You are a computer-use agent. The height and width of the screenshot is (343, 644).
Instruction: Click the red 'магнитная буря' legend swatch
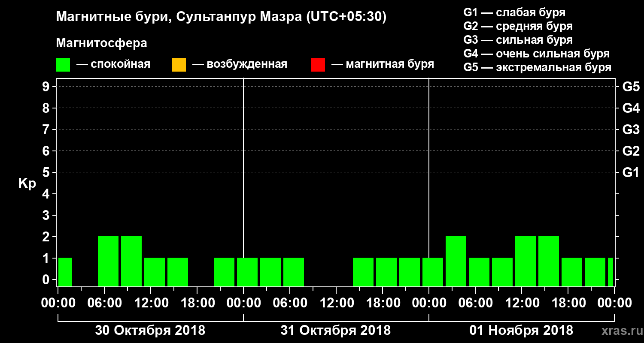click(x=318, y=65)
